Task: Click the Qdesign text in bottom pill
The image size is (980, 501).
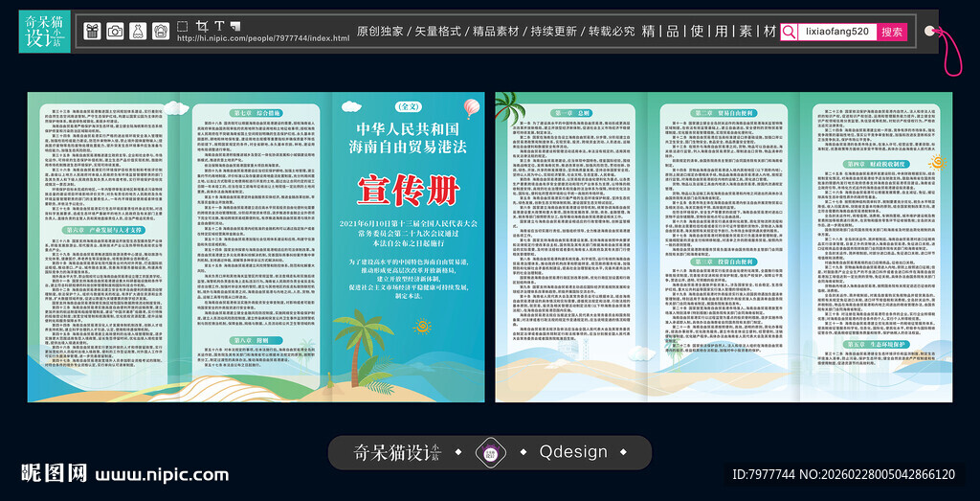Action: [x=573, y=451]
